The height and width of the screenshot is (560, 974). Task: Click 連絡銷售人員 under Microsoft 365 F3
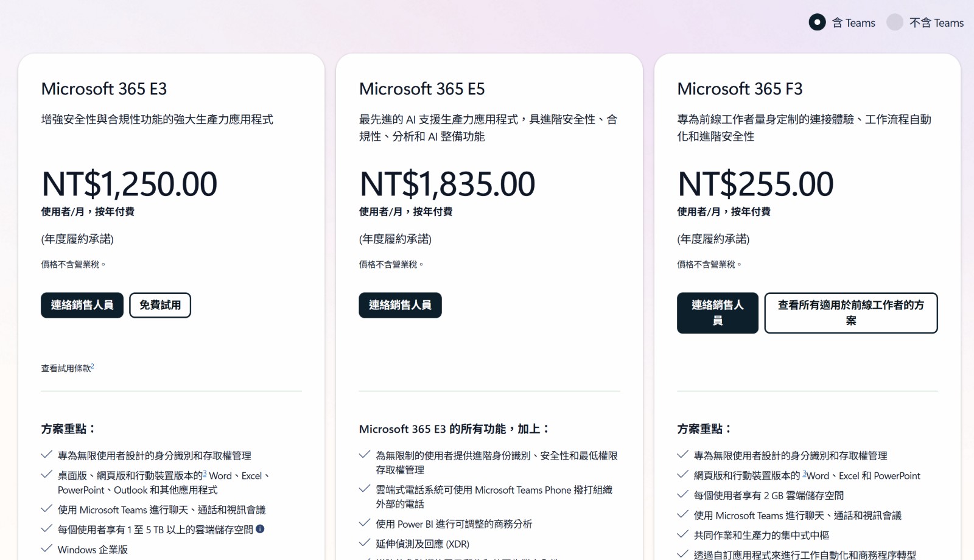(717, 313)
